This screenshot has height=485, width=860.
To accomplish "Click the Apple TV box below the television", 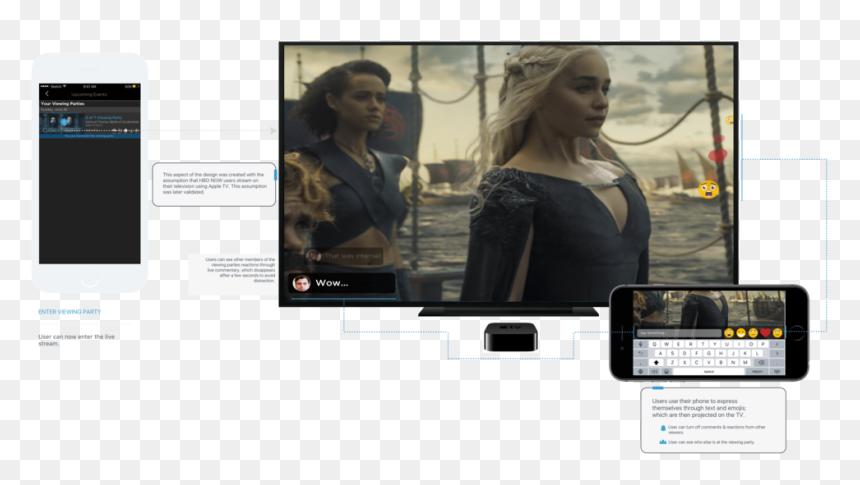I will coord(510,337).
